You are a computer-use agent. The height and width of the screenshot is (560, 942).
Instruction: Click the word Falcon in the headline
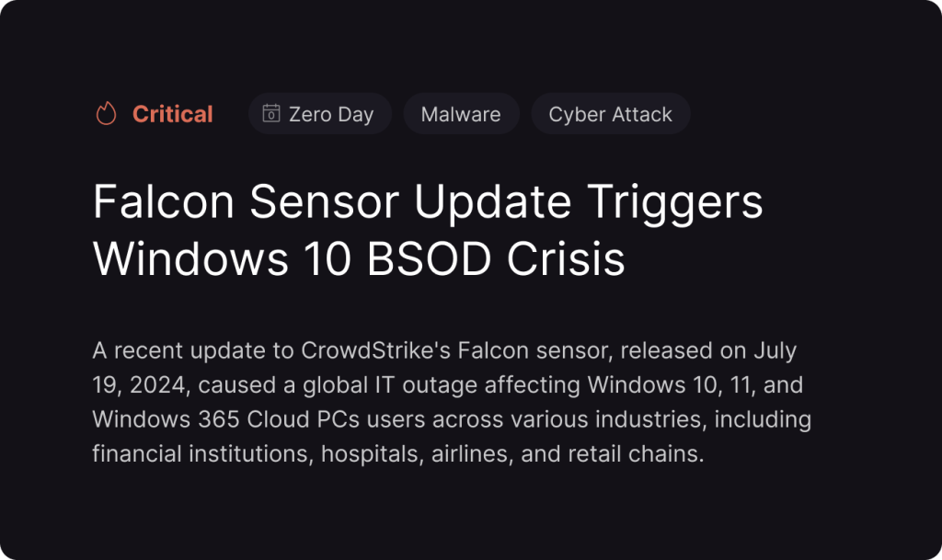(x=164, y=201)
